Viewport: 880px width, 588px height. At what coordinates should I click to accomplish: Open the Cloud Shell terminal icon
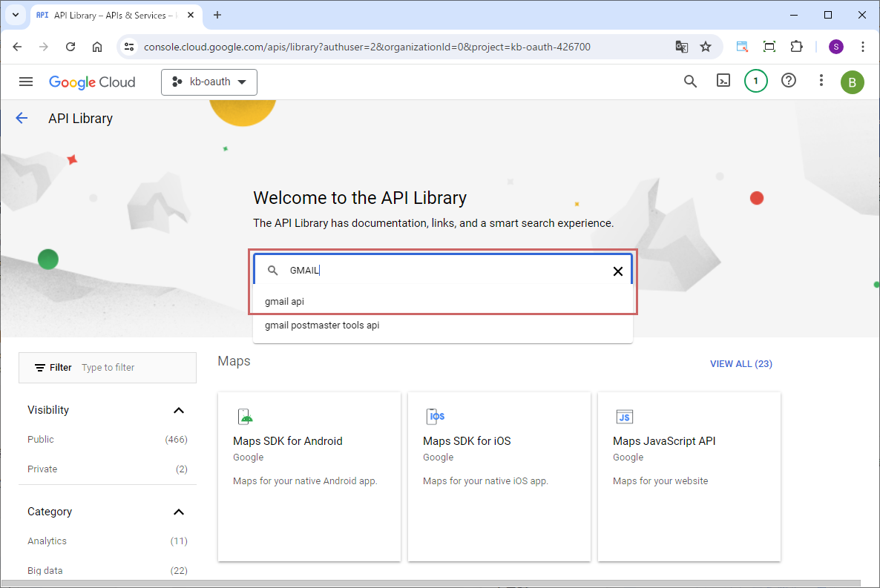(x=723, y=82)
